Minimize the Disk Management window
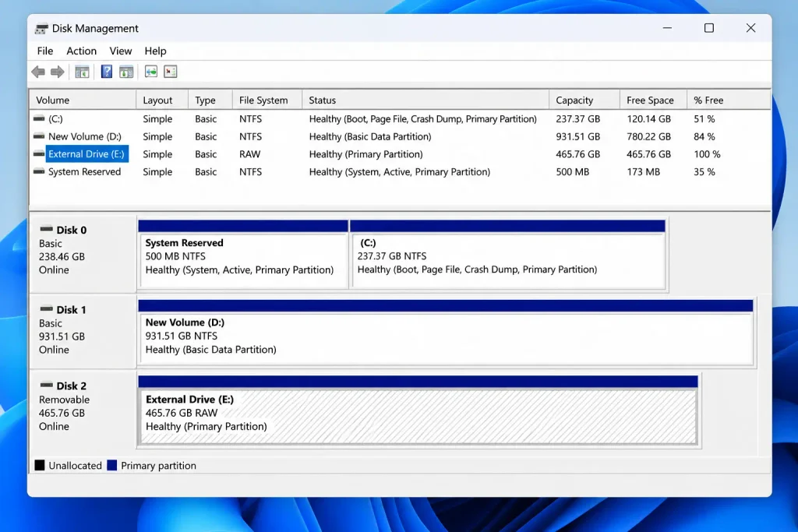798x532 pixels. tap(667, 28)
